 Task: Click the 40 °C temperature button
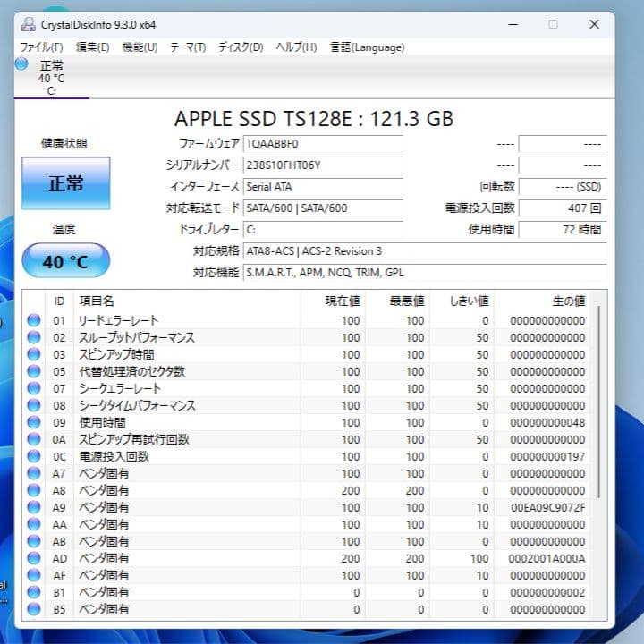(x=65, y=260)
